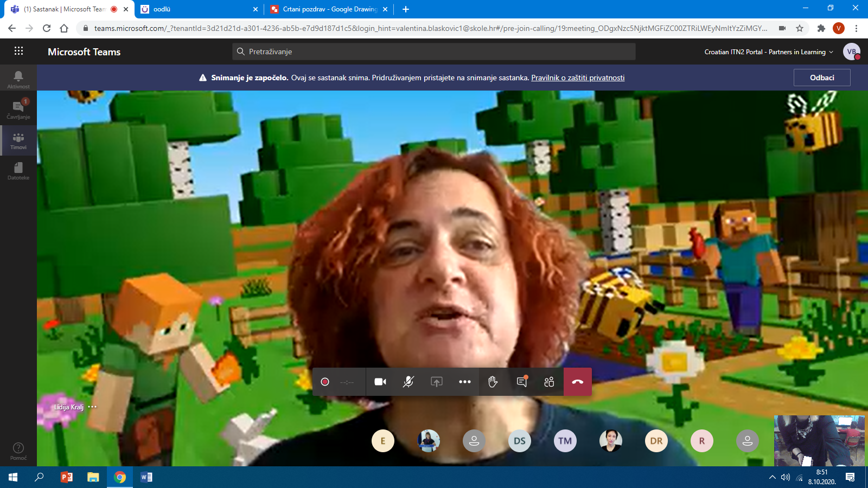
Task: Open the Teams app launcher grid
Action: pyautogui.click(x=18, y=51)
